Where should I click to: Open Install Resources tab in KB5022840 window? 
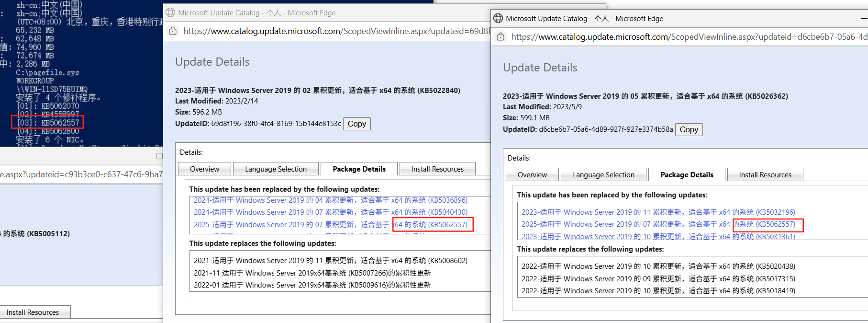437,169
